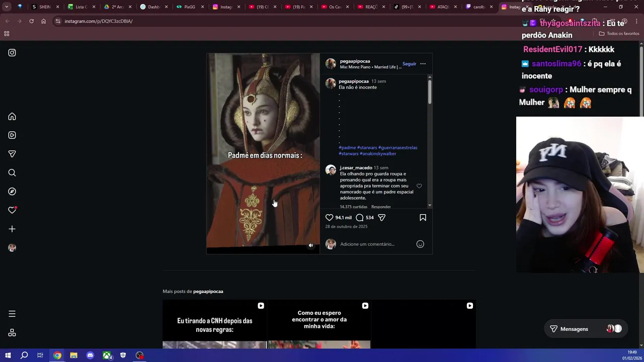The image size is (644, 362).
Task: Open OBS Studio from the taskbar
Action: click(x=140, y=355)
